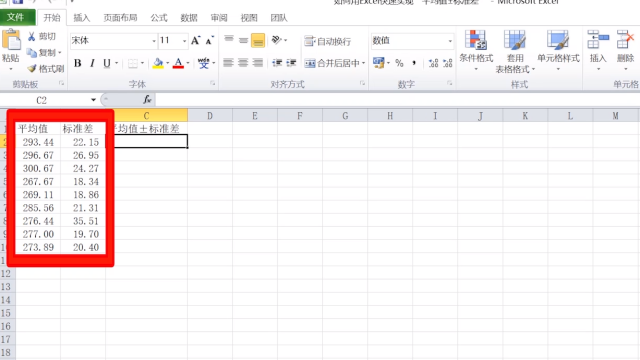The width and height of the screenshot is (640, 360).
Task: Align cell text right
Action: click(x=258, y=63)
